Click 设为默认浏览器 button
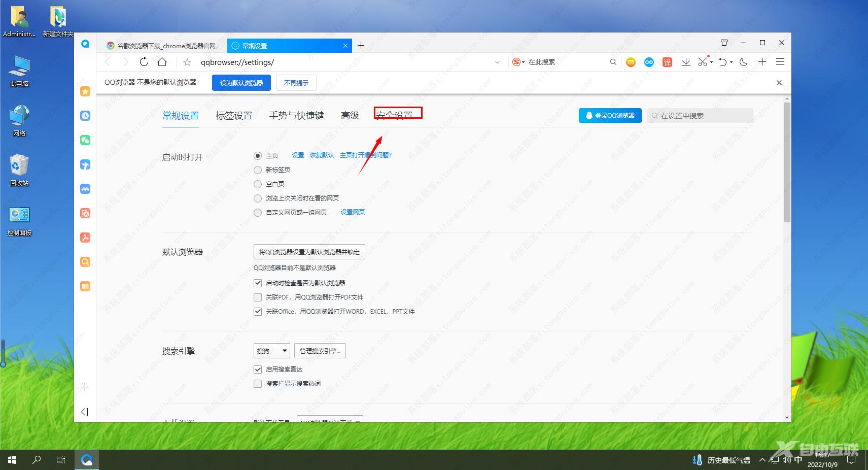The image size is (868, 470). click(x=241, y=83)
